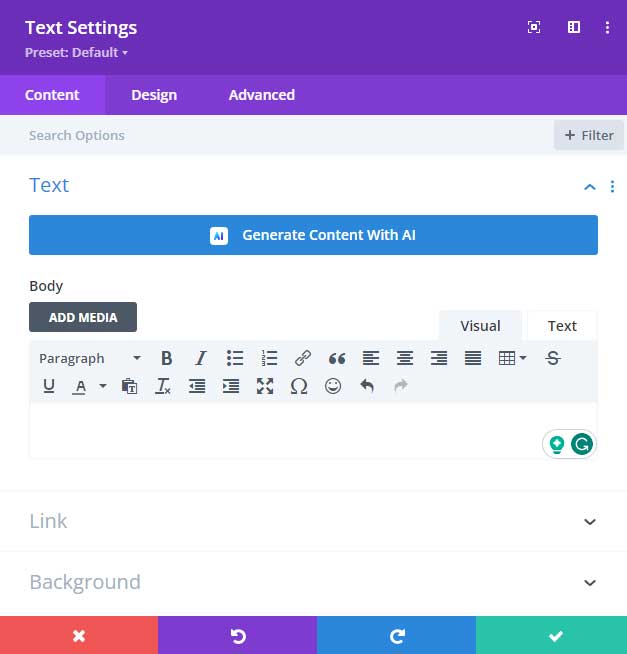Undo the last editor change
The height and width of the screenshot is (654, 627).
coord(367,386)
